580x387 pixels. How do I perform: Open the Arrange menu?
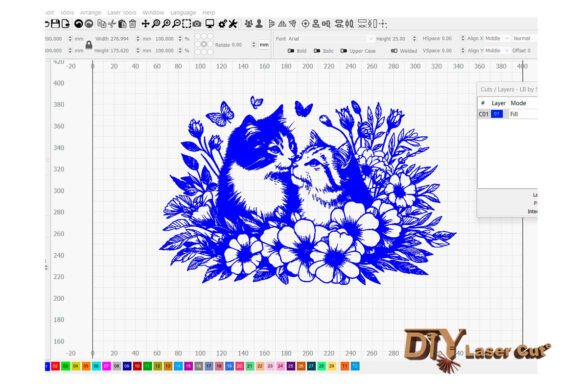coord(90,13)
